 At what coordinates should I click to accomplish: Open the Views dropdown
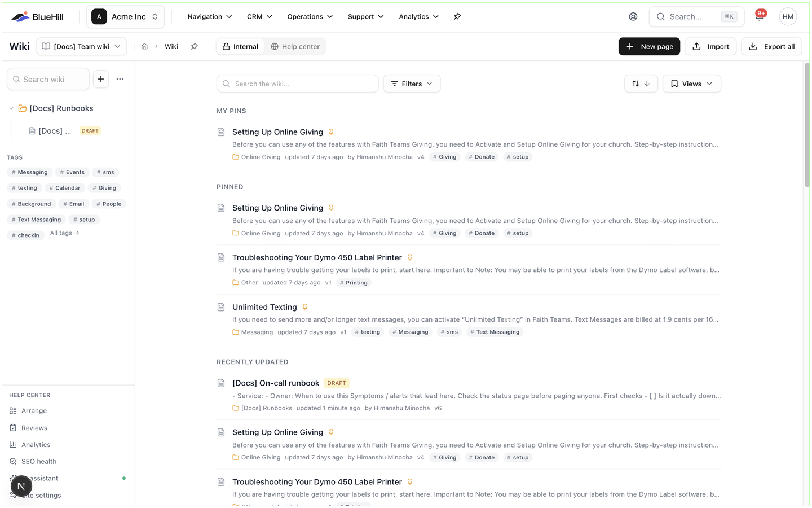pos(691,84)
